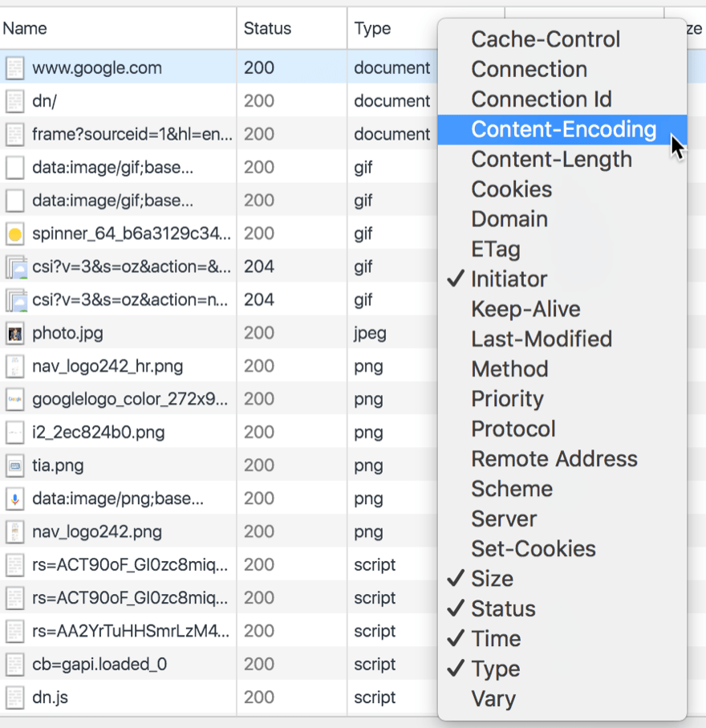
Task: Disable the Size column in menu
Action: click(492, 579)
